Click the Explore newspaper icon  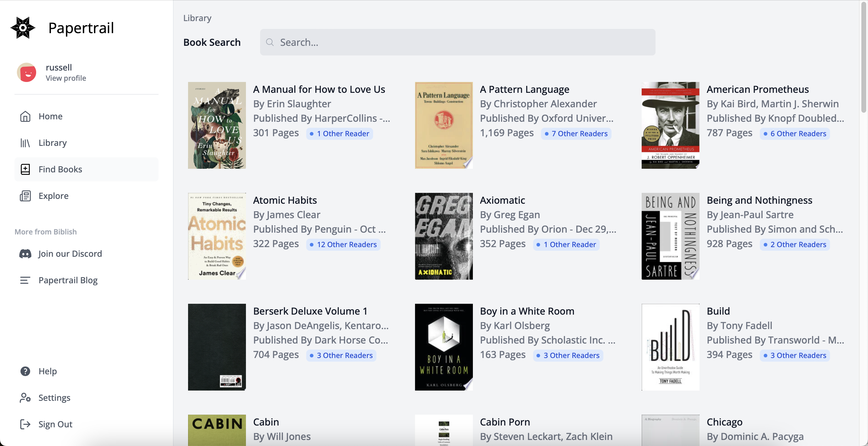pos(25,196)
